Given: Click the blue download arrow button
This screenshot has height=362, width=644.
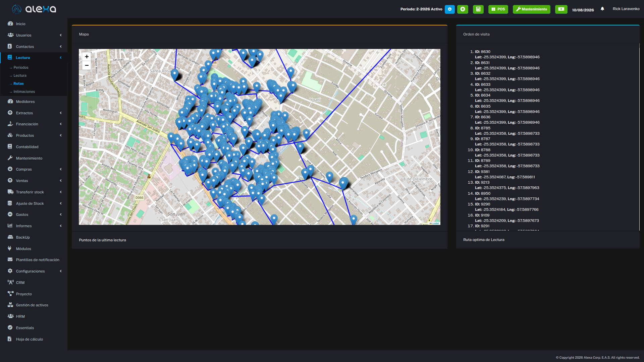Looking at the screenshot, I should click(449, 9).
